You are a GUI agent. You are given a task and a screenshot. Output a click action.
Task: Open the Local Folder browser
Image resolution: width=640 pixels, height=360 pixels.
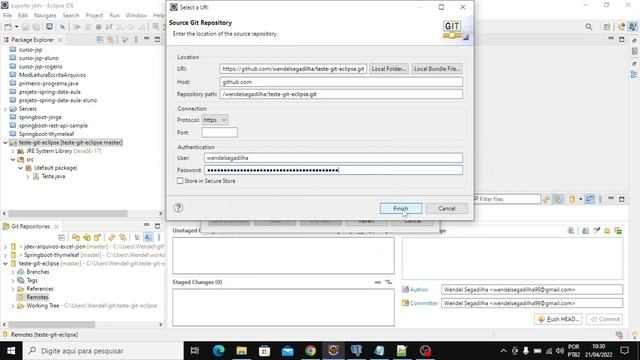[x=389, y=69]
